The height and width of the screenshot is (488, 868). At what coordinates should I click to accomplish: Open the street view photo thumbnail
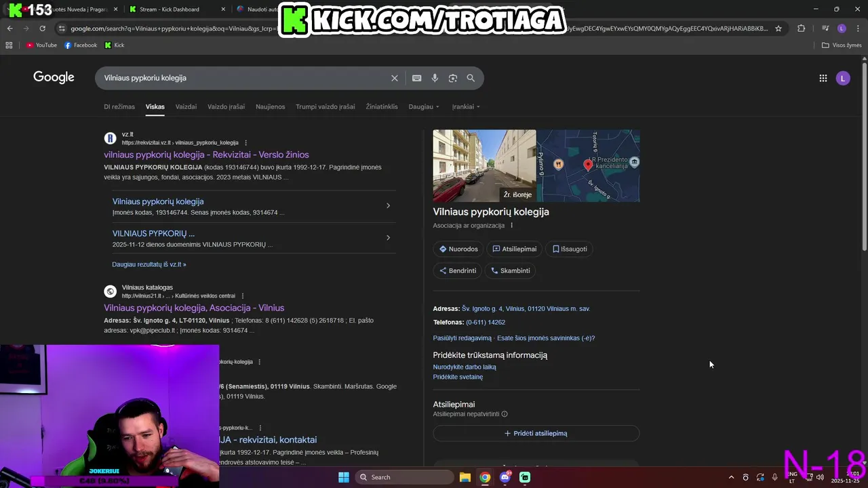coord(484,165)
